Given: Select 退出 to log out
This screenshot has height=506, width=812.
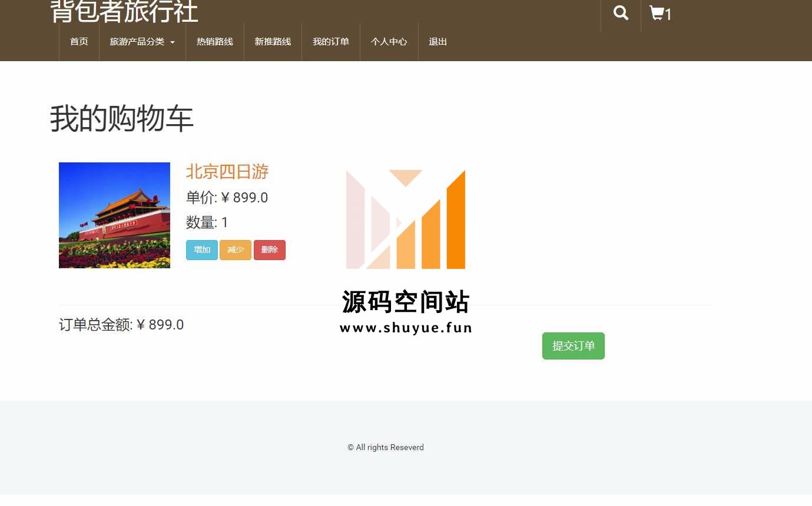Looking at the screenshot, I should (x=438, y=42).
